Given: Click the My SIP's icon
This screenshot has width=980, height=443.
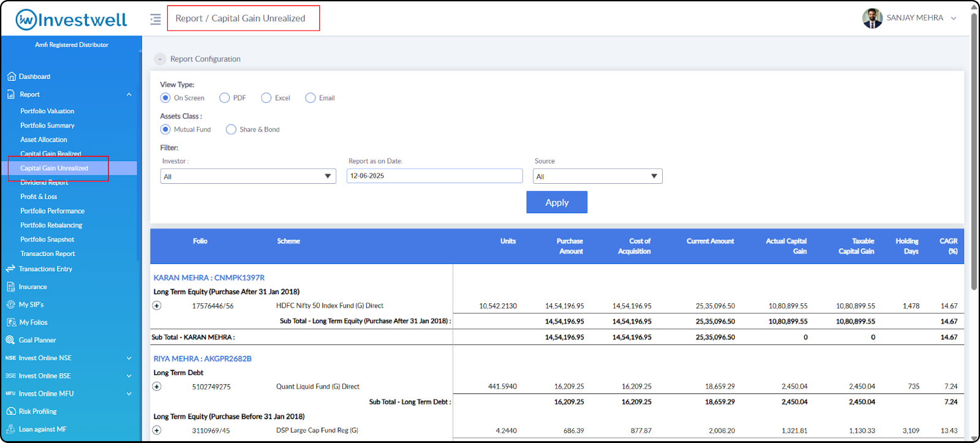Looking at the screenshot, I should (10, 305).
